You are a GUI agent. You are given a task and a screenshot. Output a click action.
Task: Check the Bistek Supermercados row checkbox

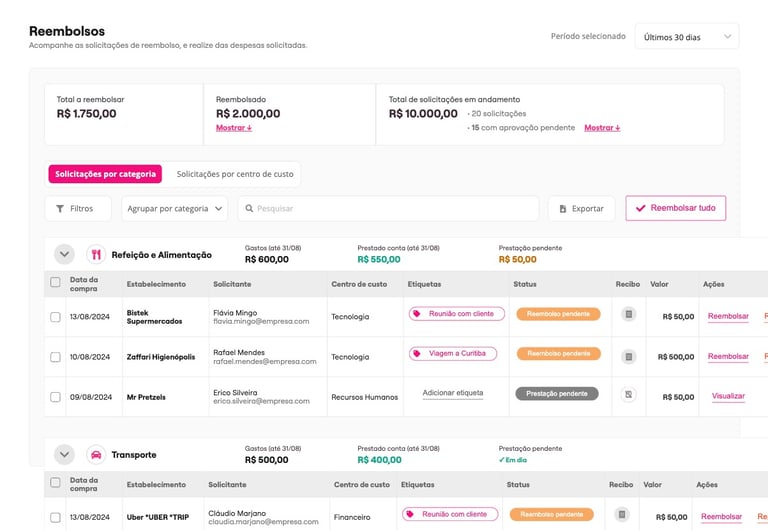click(x=55, y=317)
